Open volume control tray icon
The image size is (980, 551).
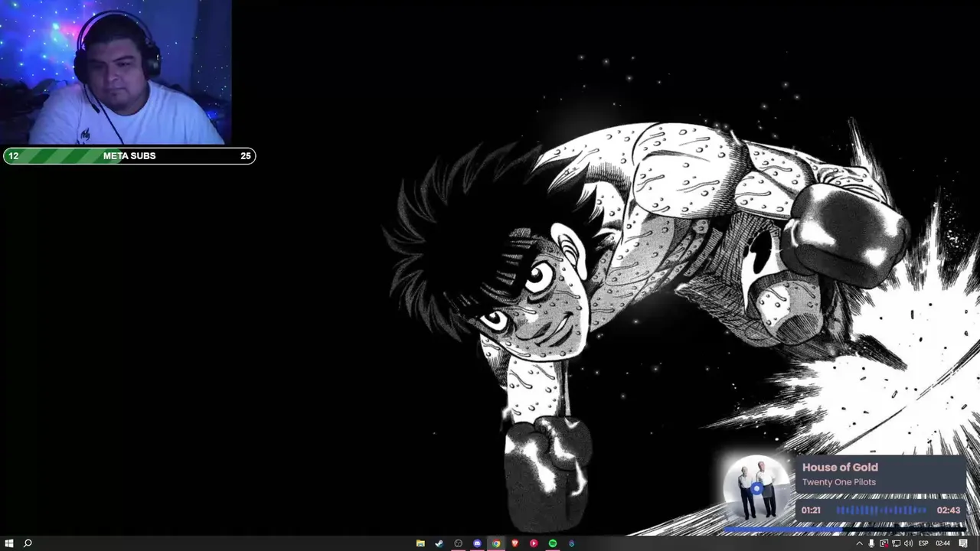908,543
